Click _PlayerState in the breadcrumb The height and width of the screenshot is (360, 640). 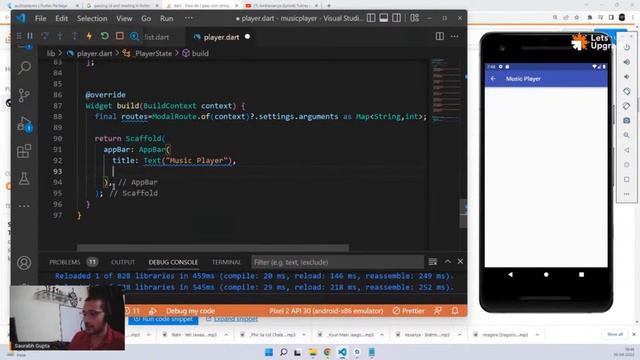(153, 53)
